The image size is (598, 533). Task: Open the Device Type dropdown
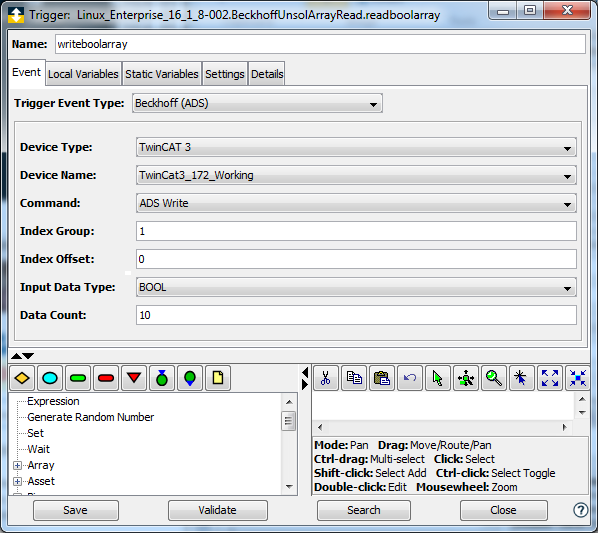[356, 148]
